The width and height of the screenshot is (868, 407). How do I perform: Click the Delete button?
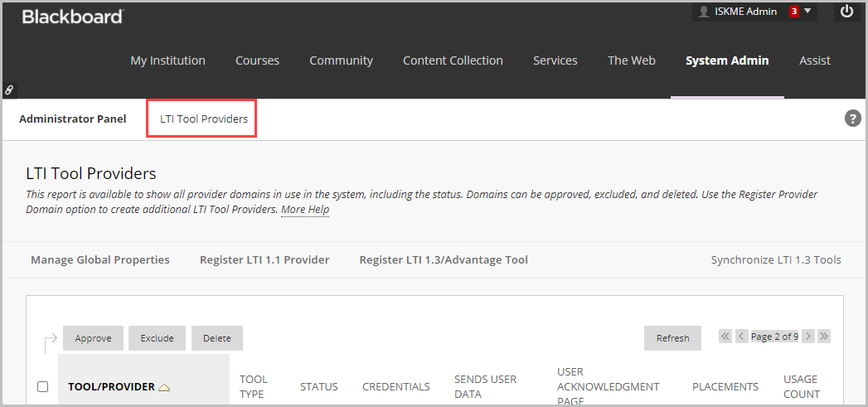(x=217, y=337)
